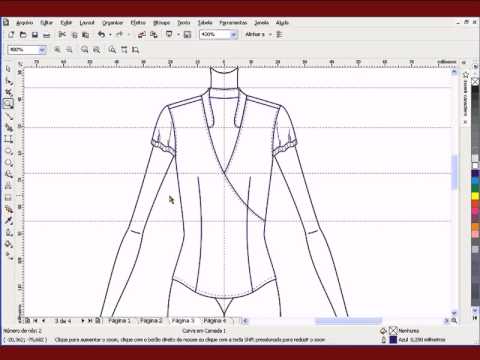Image resolution: width=480 pixels, height=360 pixels.
Task: Select the Pick tool in toolbox
Action: tap(8, 69)
